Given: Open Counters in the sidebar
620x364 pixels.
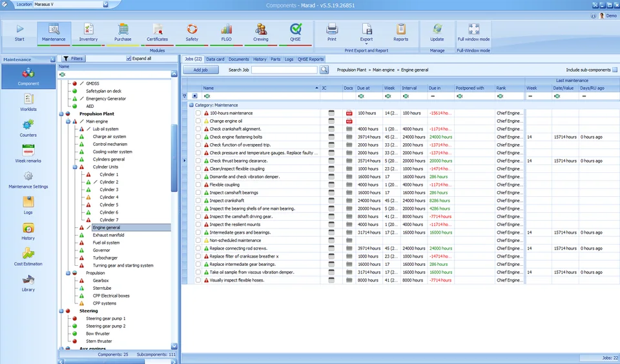Looking at the screenshot, I should [x=28, y=128].
